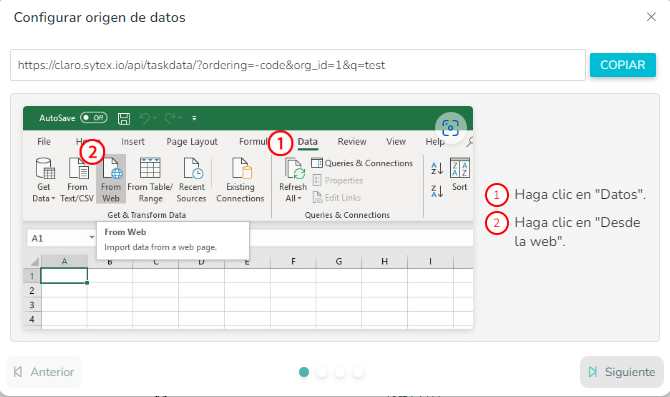The height and width of the screenshot is (397, 670).
Task: Switch to the View ribbon tab
Action: coord(396,141)
